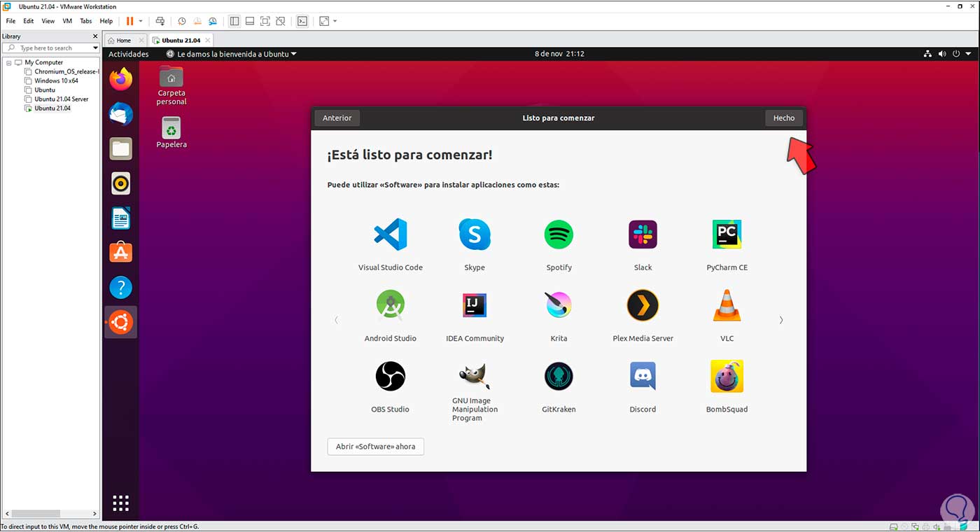Image resolution: width=980 pixels, height=532 pixels.
Task: Show the applications grid
Action: pos(121,503)
